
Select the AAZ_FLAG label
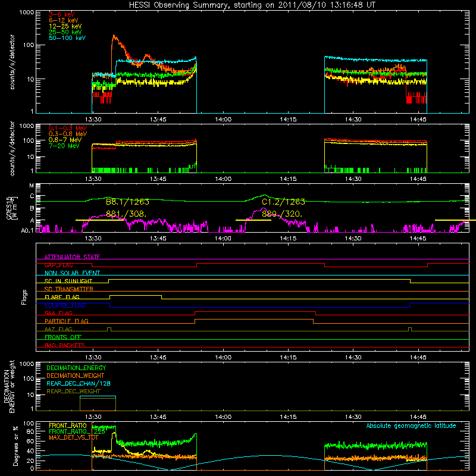pyautogui.click(x=58, y=329)
